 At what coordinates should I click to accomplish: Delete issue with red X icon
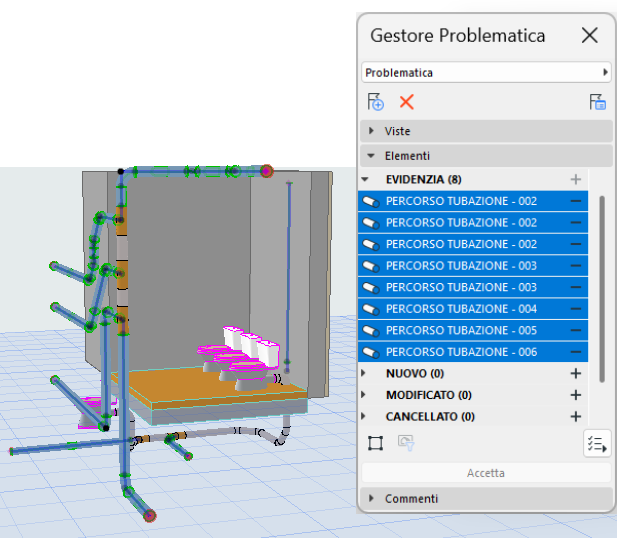(x=406, y=102)
